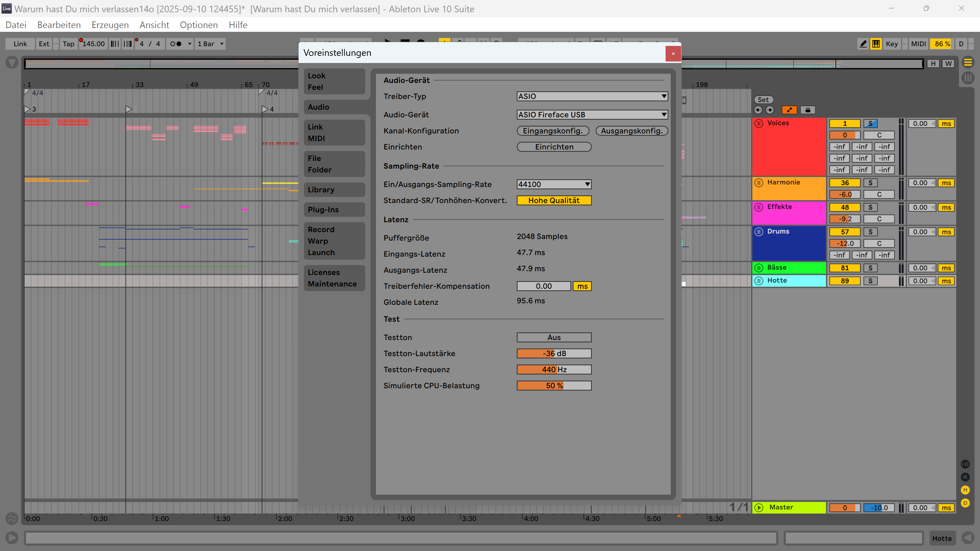The image size is (980, 551).
Task: Show the In/Out section IO icon
Action: pyautogui.click(x=965, y=464)
